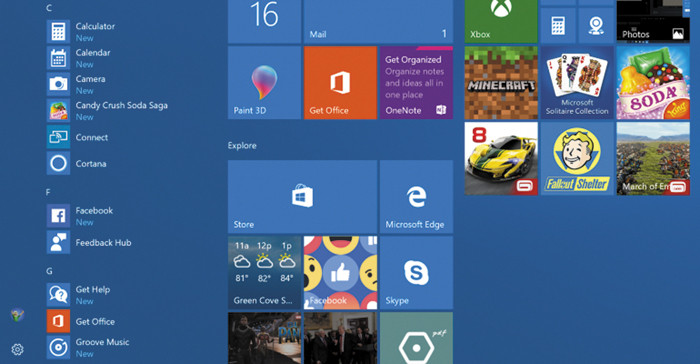Click the small Maps pin tile

point(596,25)
